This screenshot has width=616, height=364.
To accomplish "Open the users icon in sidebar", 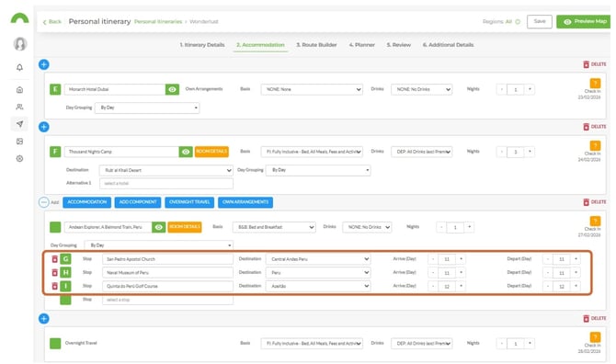I will click(x=19, y=107).
